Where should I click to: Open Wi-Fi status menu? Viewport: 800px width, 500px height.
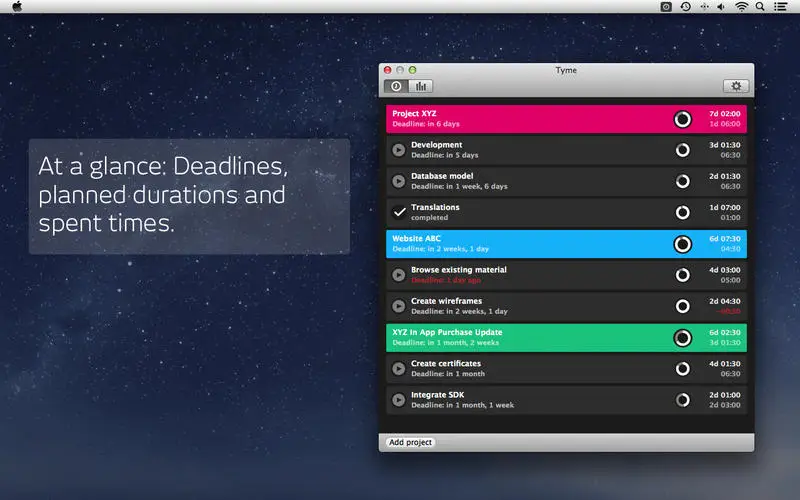pos(741,7)
